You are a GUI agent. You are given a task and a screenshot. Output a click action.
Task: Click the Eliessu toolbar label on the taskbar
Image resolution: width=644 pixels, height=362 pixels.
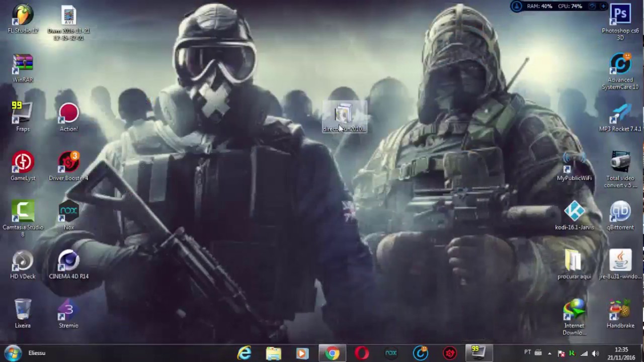tap(37, 353)
